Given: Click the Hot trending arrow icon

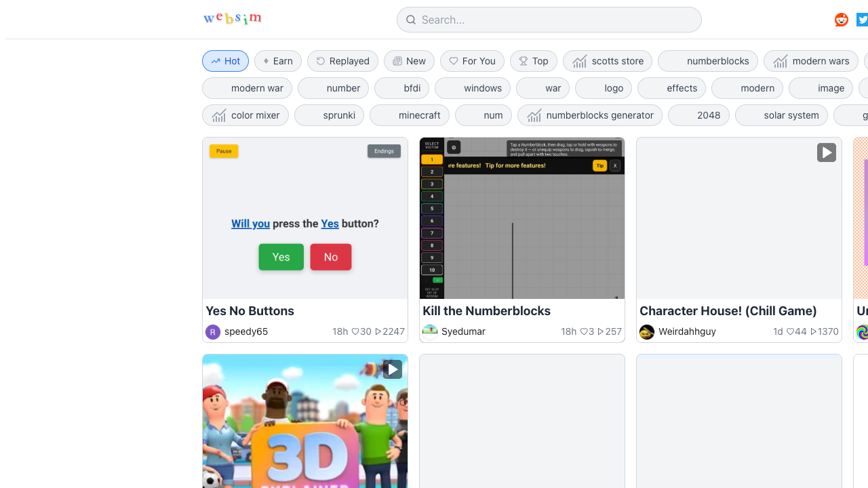Looking at the screenshot, I should click(x=216, y=61).
